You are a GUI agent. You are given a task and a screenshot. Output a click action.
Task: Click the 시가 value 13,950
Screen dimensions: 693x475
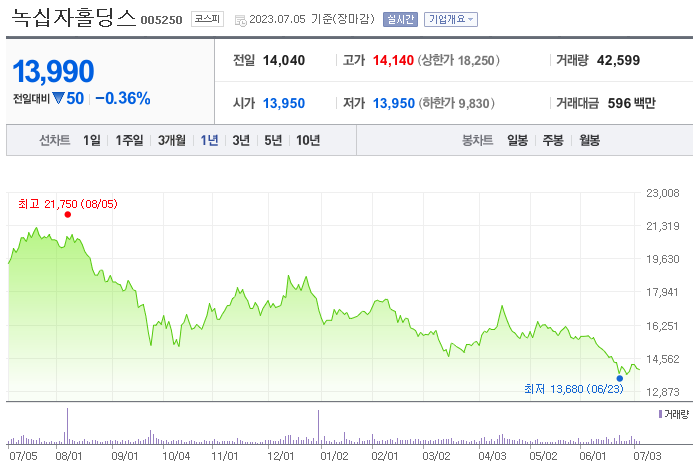284,103
